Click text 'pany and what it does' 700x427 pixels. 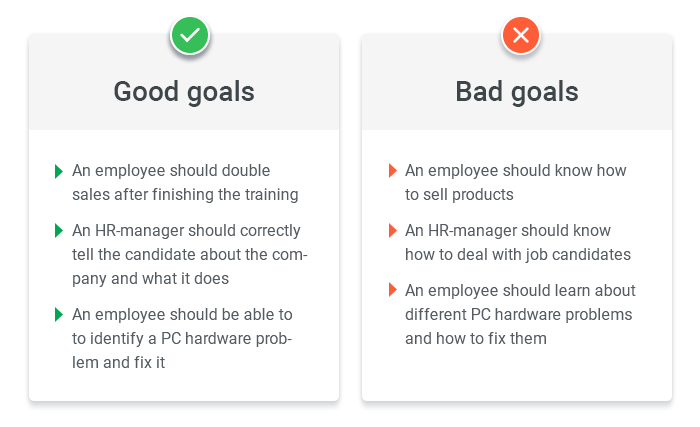pyautogui.click(x=150, y=279)
